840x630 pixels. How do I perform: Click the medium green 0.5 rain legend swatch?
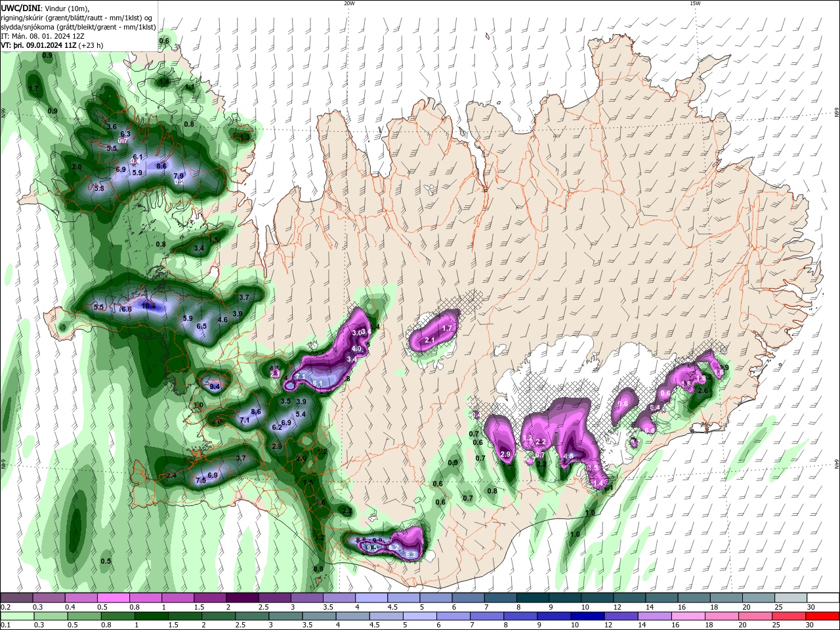85,616
